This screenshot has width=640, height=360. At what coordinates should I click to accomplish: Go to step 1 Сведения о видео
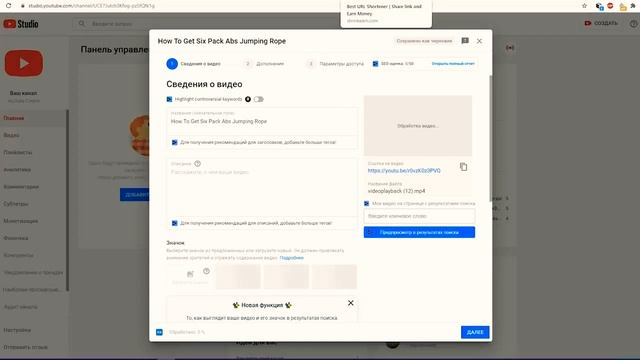(193, 64)
